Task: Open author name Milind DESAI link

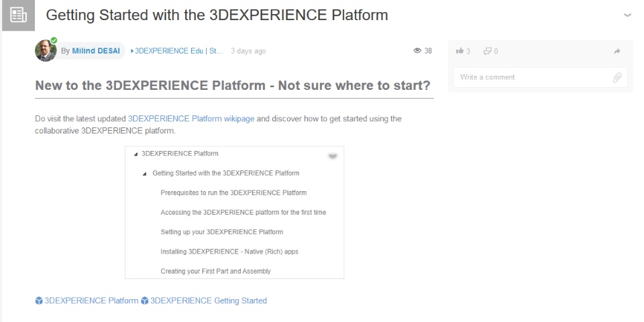Action: point(97,52)
